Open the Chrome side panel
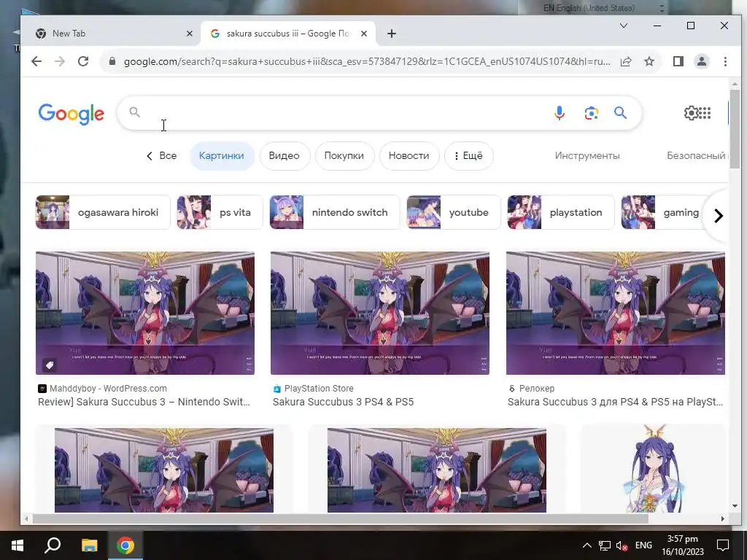Viewport: 747px width, 560px height. [x=678, y=61]
